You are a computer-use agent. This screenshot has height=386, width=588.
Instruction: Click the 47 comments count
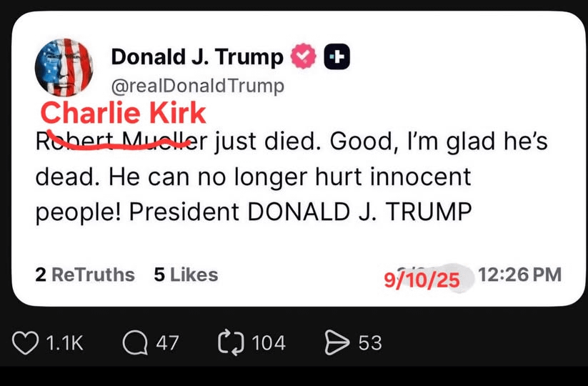tap(167, 343)
